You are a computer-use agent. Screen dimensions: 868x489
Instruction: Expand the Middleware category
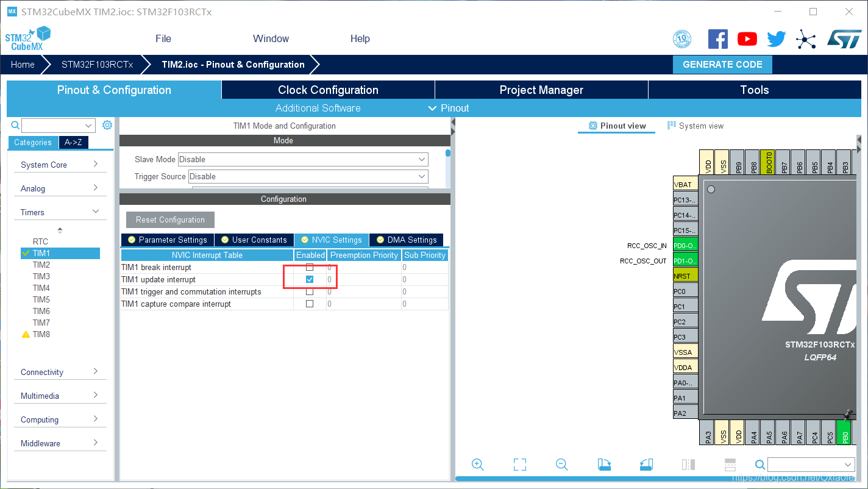point(60,443)
